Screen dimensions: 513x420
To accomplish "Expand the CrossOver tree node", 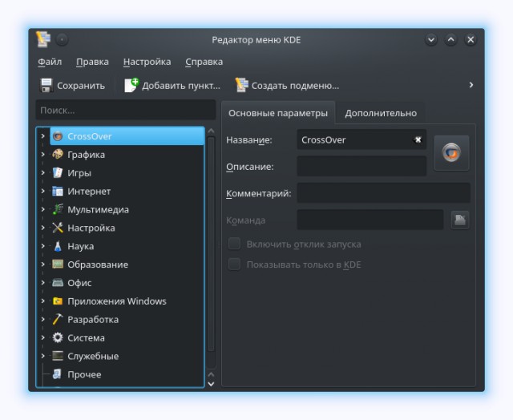I will [x=42, y=135].
